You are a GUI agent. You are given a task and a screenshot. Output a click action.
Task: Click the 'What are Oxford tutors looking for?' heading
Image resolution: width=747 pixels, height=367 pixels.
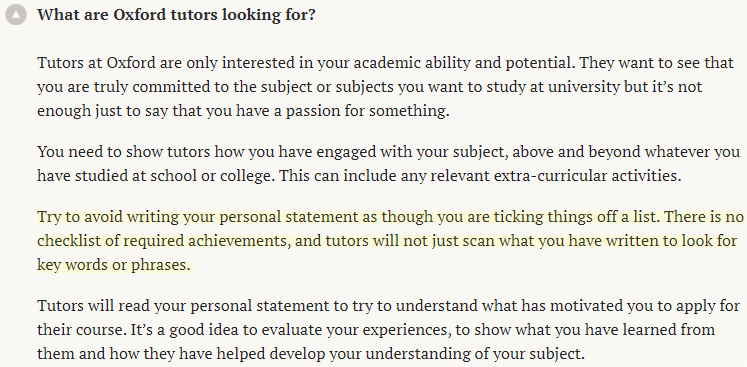coord(176,15)
